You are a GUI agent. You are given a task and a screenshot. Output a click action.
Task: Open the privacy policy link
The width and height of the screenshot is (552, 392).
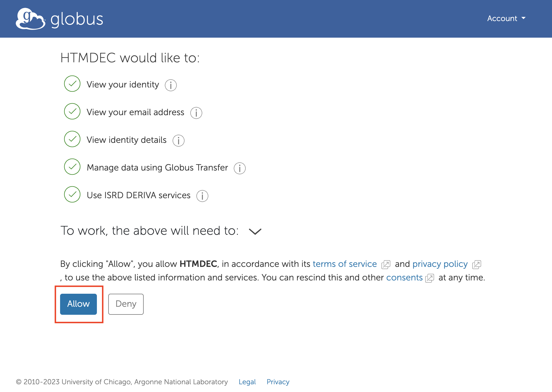coord(440,264)
